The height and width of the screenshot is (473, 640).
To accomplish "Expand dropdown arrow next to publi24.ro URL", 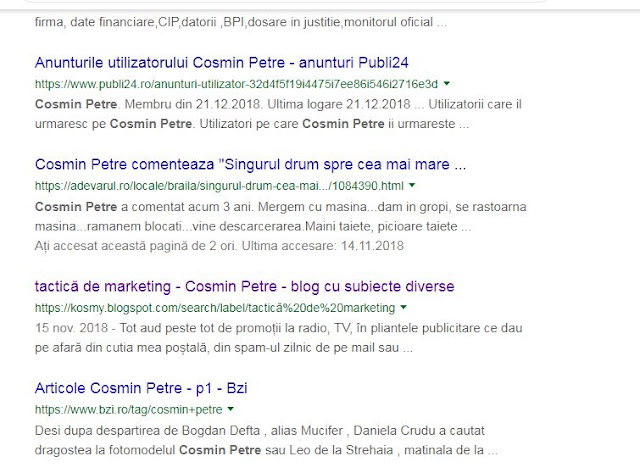I will (447, 84).
